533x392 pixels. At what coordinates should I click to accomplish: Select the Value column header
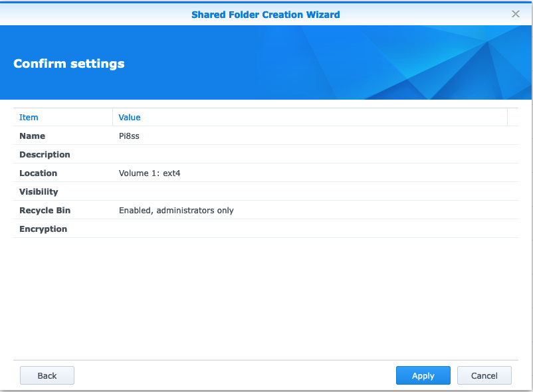click(129, 117)
